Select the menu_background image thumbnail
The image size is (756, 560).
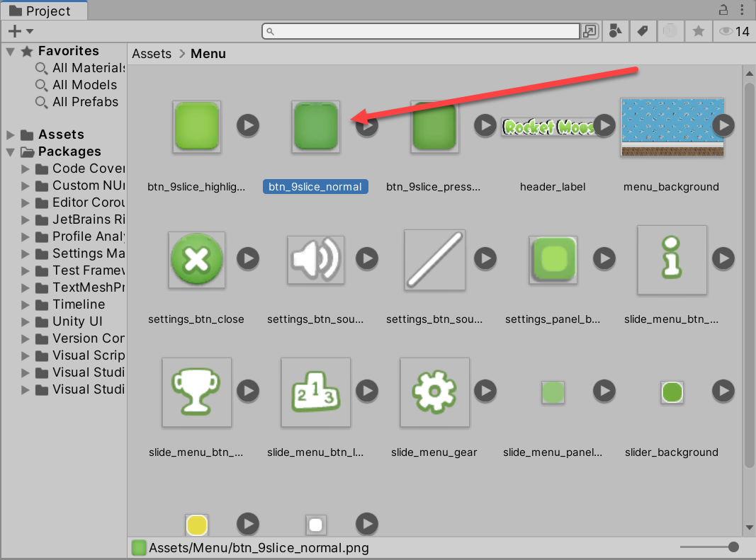[x=672, y=127]
